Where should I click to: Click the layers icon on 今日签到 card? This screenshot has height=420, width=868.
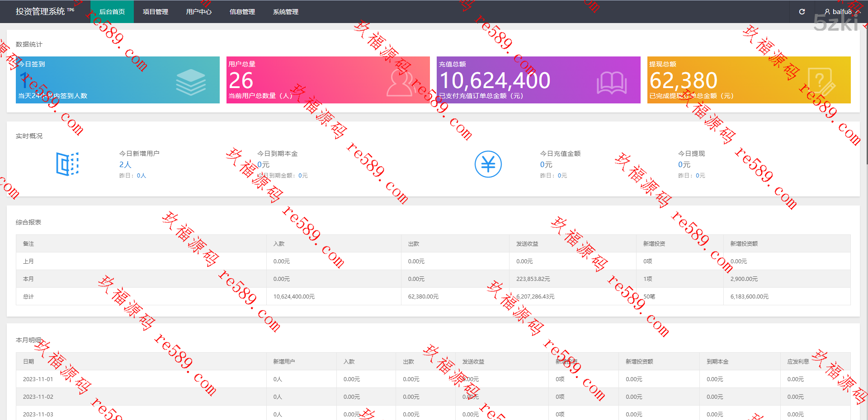(191, 82)
